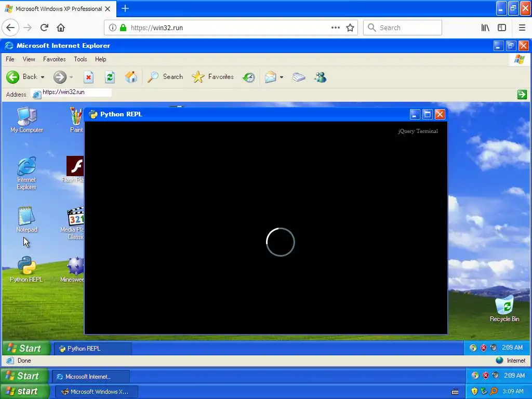Open Python REPL desktop icon

(x=26, y=270)
